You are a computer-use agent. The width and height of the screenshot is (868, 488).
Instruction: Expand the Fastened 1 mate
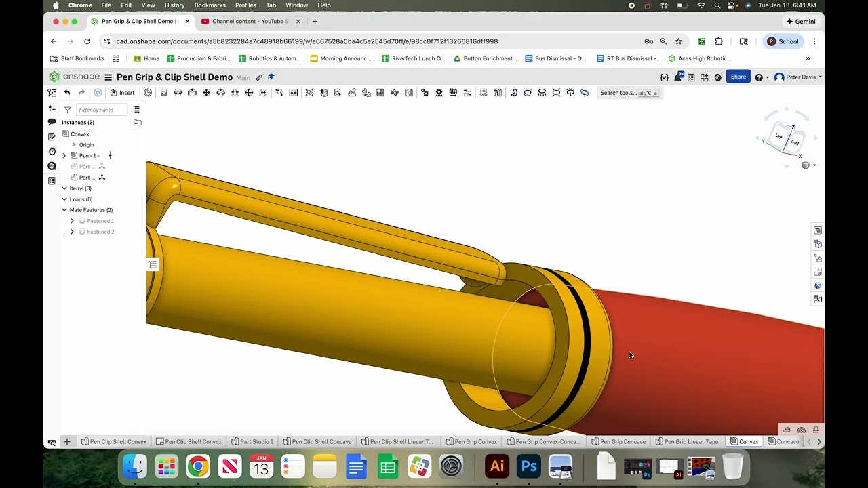(x=72, y=221)
